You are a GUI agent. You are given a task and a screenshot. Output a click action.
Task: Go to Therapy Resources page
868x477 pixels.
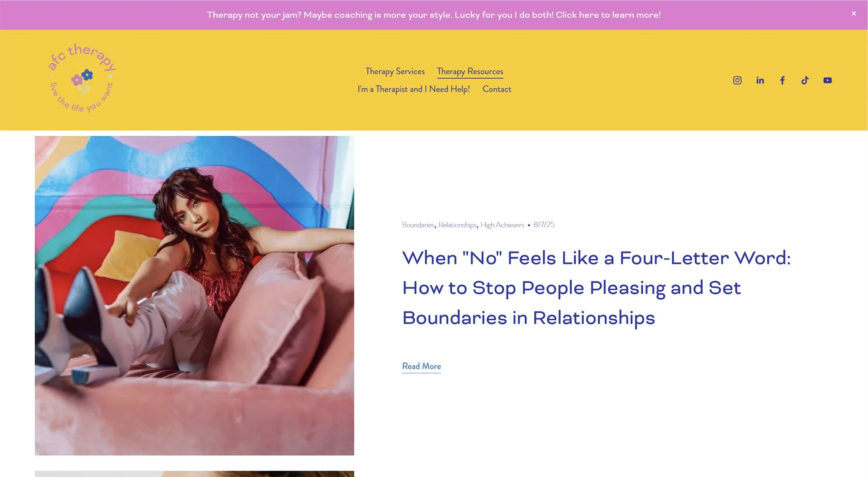point(470,72)
